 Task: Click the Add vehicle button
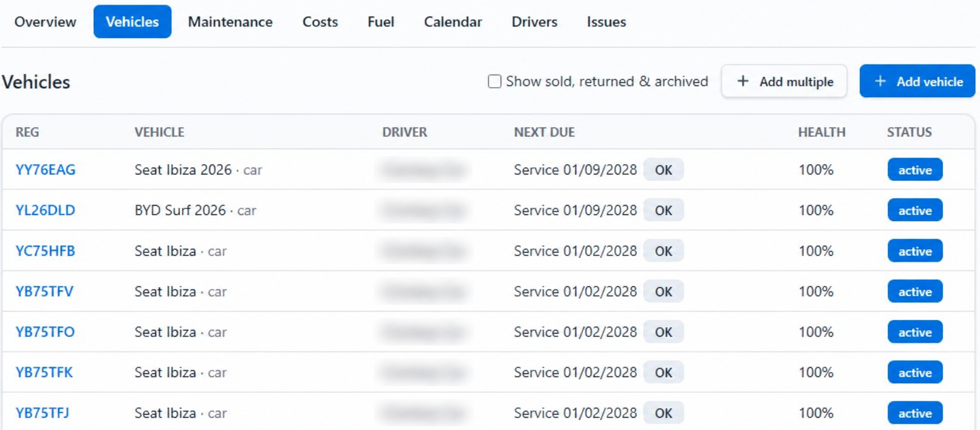pyautogui.click(x=917, y=81)
